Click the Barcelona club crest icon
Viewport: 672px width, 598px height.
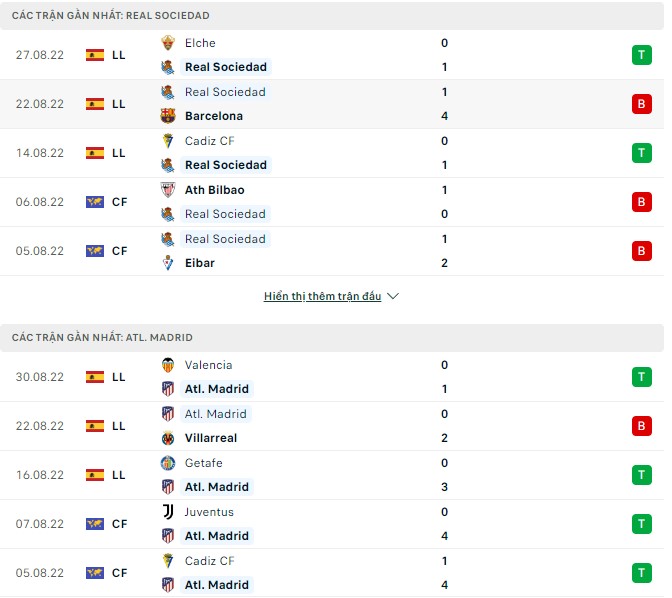168,116
